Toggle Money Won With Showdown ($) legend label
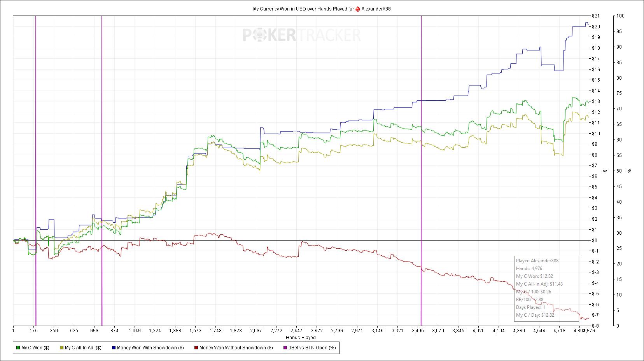644x361 pixels. pos(150,348)
